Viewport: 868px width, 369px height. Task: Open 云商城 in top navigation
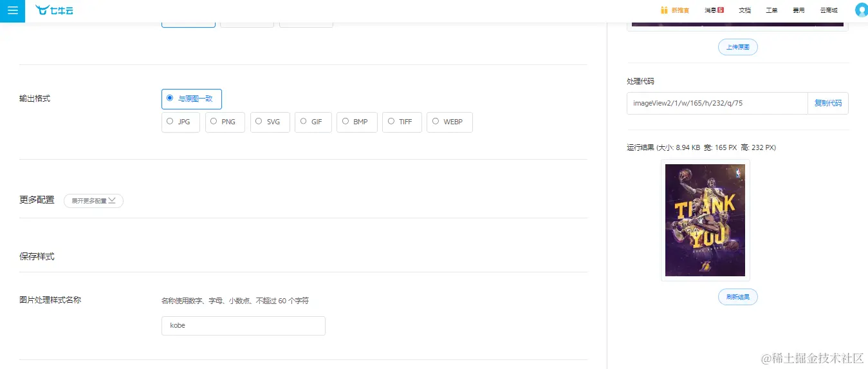point(829,10)
